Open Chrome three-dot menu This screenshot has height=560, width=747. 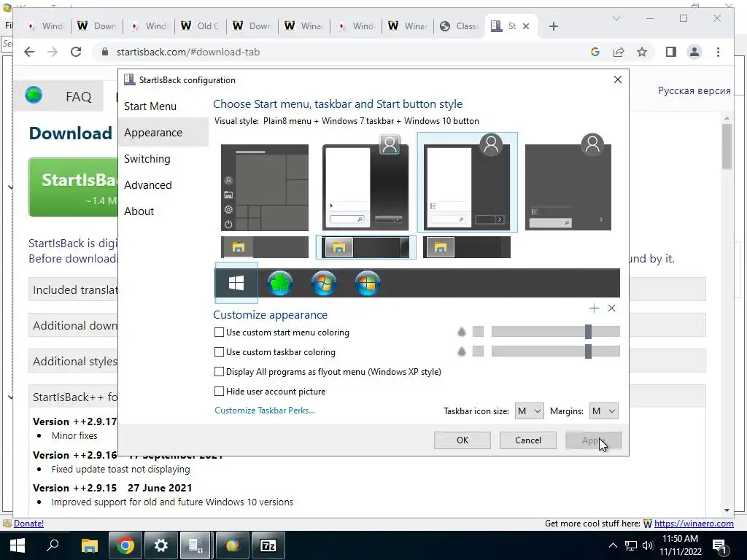(x=718, y=52)
